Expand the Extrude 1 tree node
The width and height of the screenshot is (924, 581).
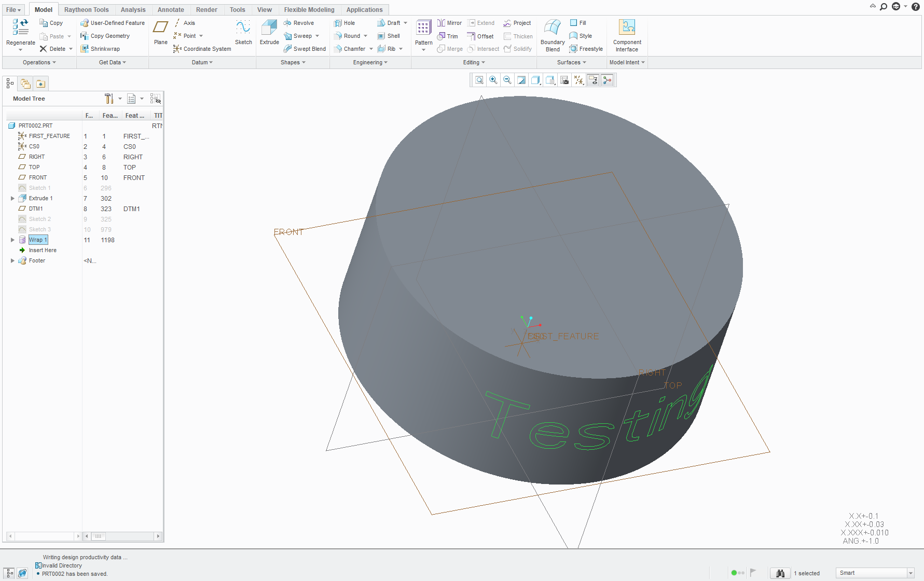click(x=12, y=198)
